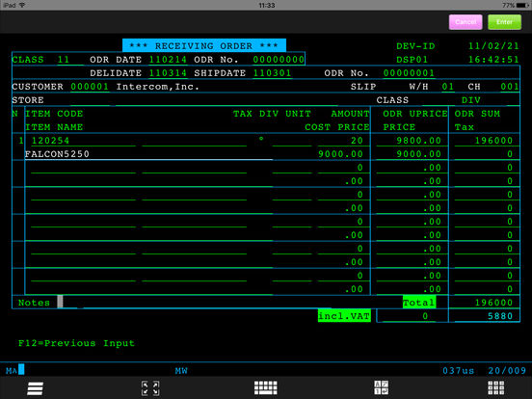Select the incl.VAT label
The height and width of the screenshot is (399, 532).
pyautogui.click(x=344, y=316)
